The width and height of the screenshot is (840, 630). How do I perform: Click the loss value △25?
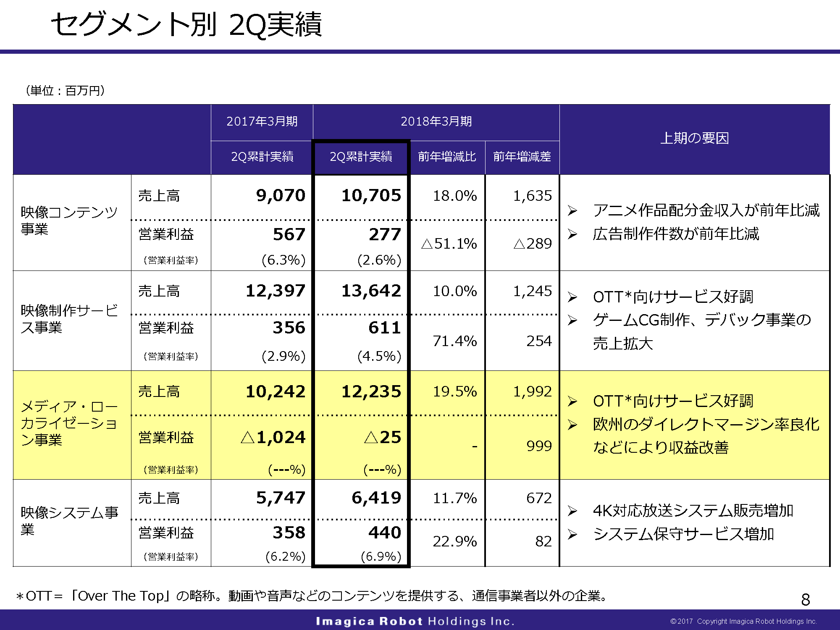(x=383, y=437)
